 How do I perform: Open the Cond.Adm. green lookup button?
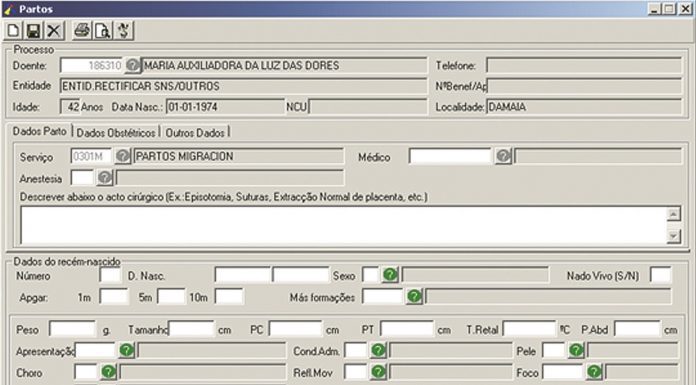click(x=378, y=350)
